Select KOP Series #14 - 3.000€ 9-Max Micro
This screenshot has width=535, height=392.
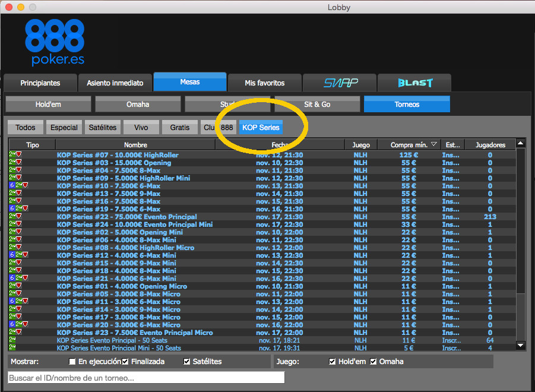(119, 309)
